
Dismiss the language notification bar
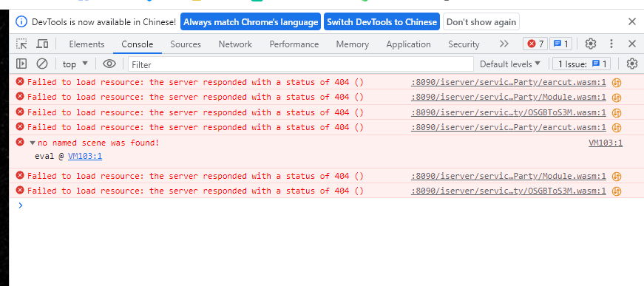tap(632, 21)
